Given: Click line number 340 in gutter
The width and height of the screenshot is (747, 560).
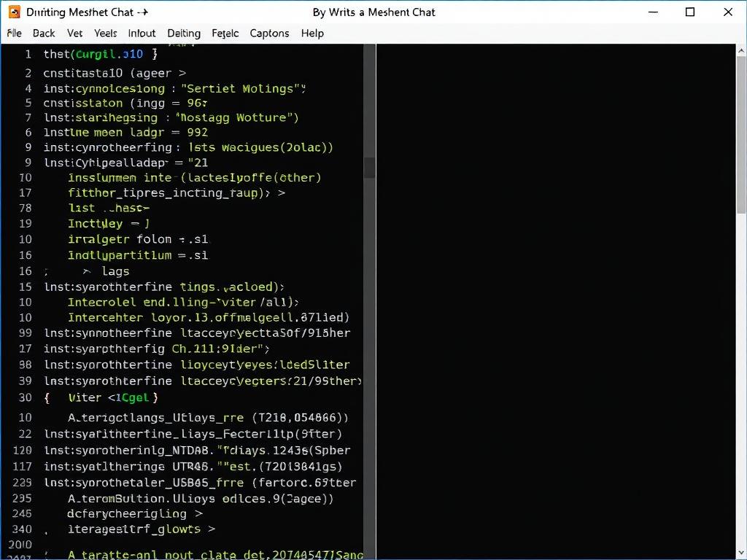Looking at the screenshot, I should point(23,529).
